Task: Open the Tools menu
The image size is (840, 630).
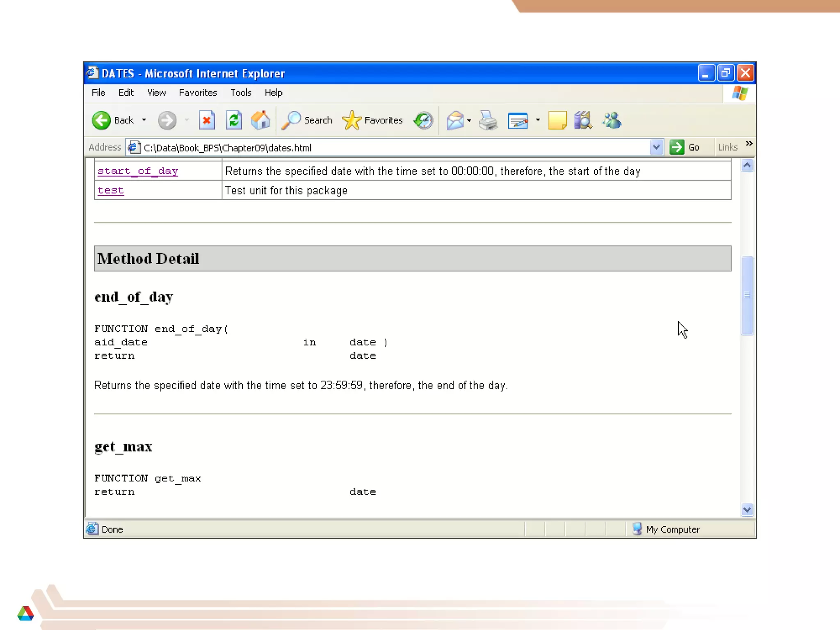Action: pyautogui.click(x=241, y=93)
